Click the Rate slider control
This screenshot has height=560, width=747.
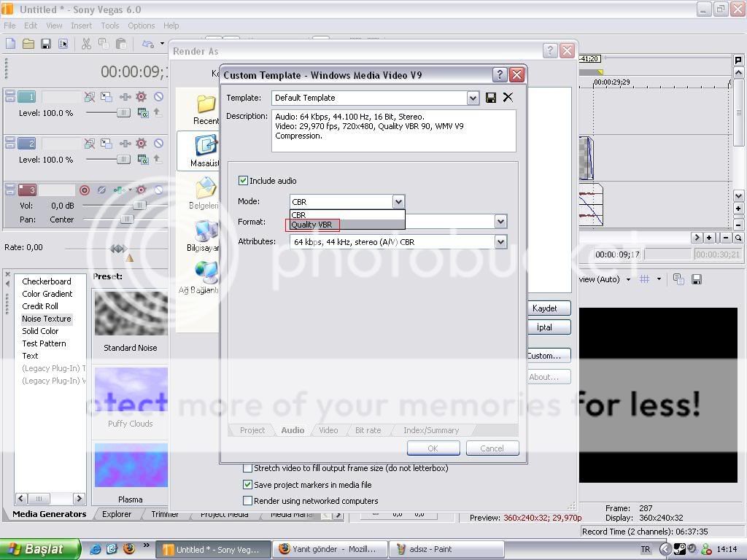[118, 248]
